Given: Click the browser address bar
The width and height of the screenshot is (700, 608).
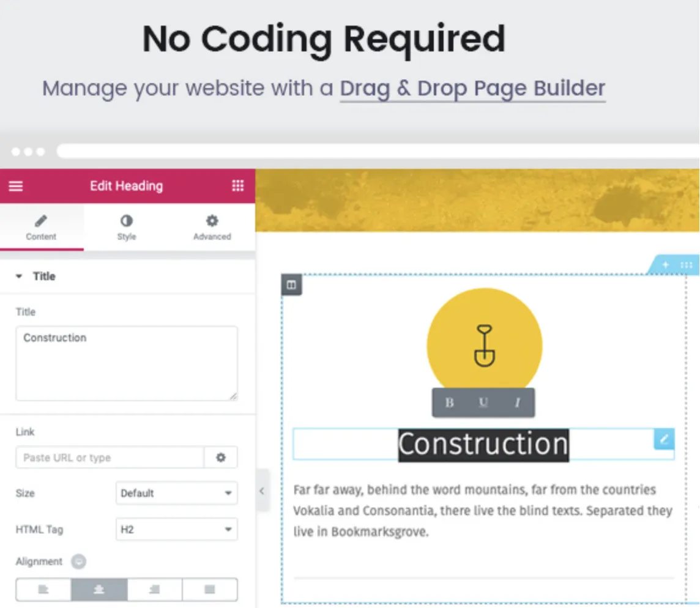Looking at the screenshot, I should pos(378,151).
